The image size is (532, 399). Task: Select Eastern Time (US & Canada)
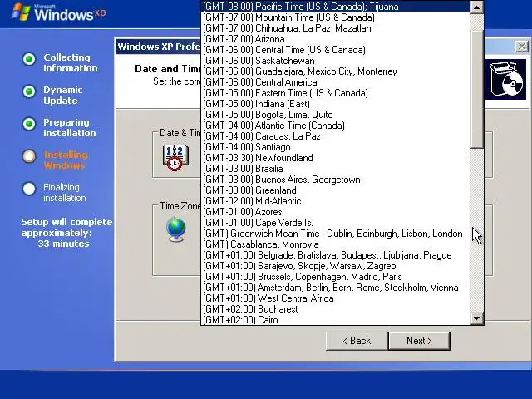click(x=336, y=93)
